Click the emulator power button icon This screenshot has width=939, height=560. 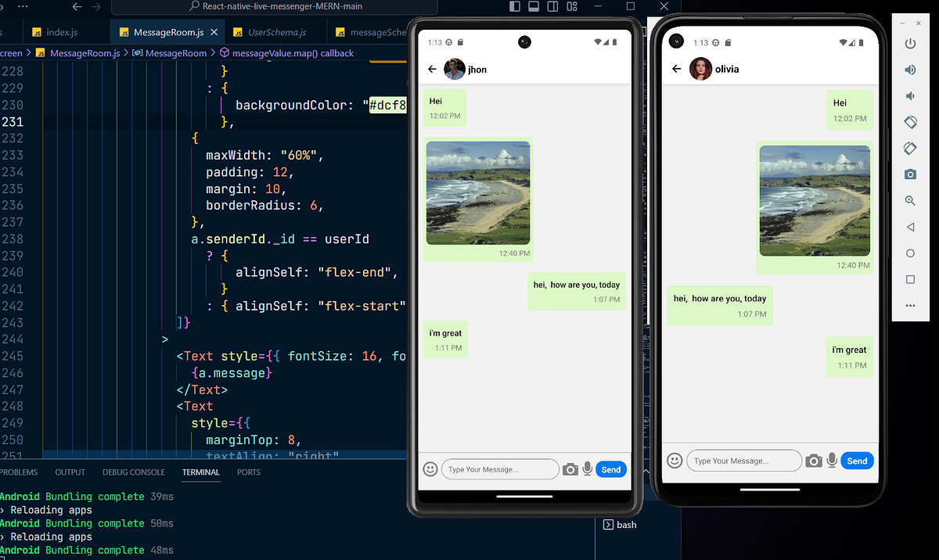point(909,44)
